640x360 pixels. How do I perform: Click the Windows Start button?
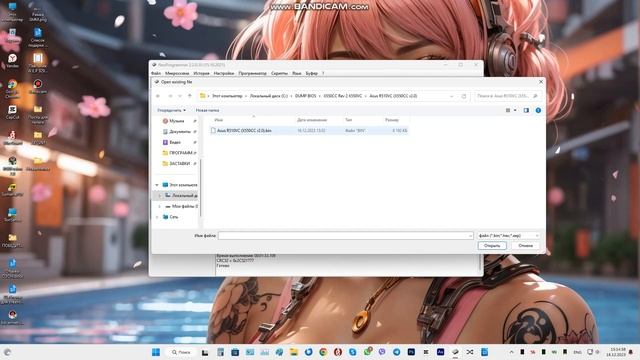[156, 352]
